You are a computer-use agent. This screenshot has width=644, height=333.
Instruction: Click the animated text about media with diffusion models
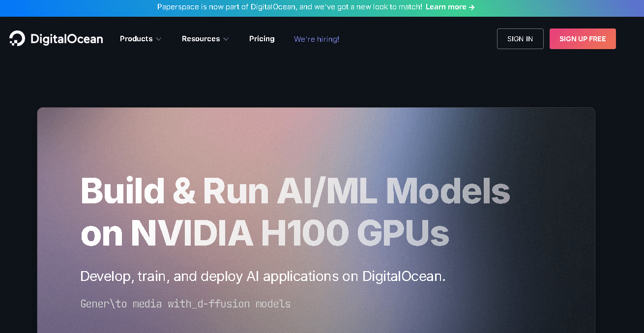[x=185, y=304]
